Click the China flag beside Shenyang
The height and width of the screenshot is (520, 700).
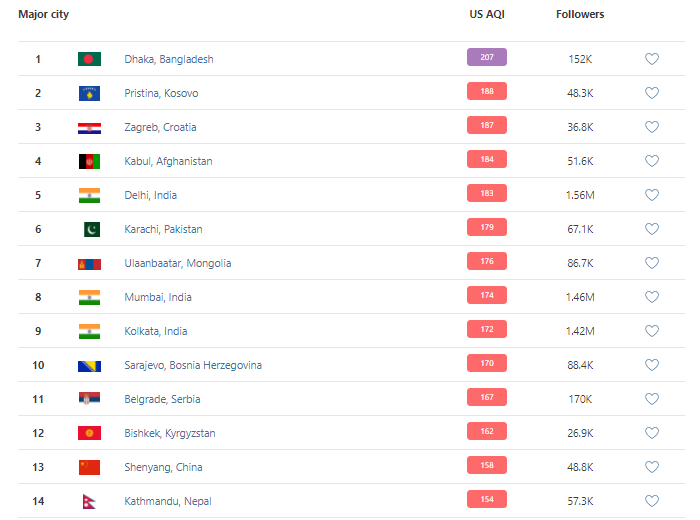click(89, 467)
